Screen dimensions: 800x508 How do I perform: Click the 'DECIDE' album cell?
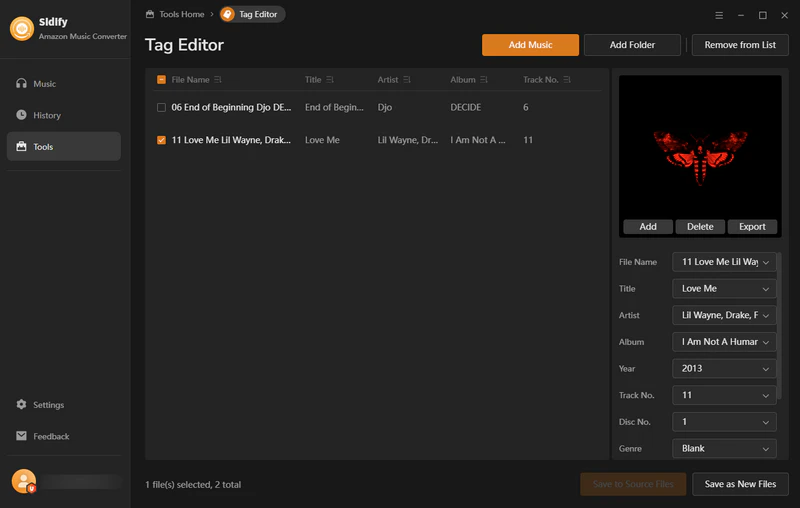[465, 108]
